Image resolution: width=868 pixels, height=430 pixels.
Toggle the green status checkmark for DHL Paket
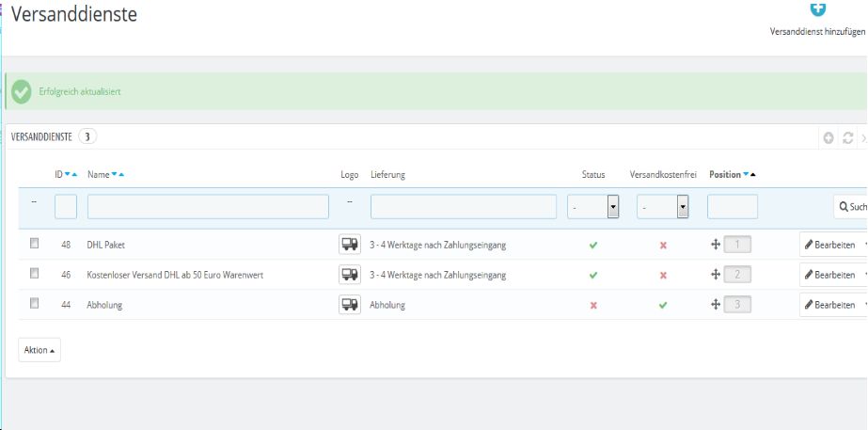[593, 245]
